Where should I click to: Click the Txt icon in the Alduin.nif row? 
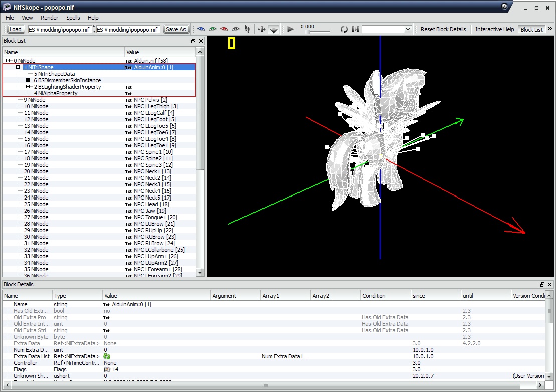tap(128, 61)
